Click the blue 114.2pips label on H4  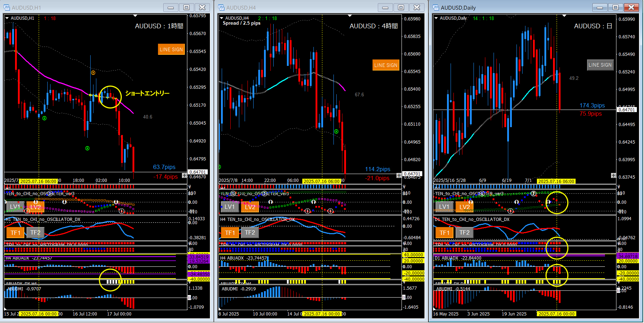click(378, 169)
